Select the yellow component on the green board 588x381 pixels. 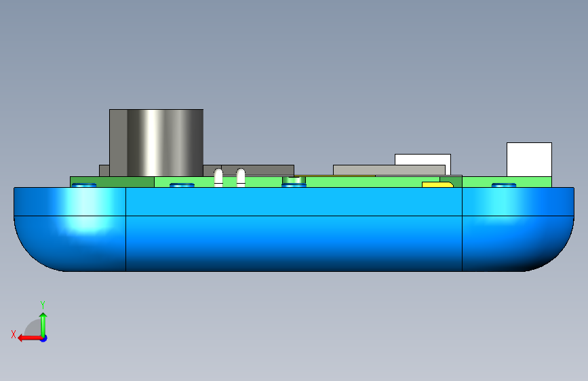coord(437,184)
